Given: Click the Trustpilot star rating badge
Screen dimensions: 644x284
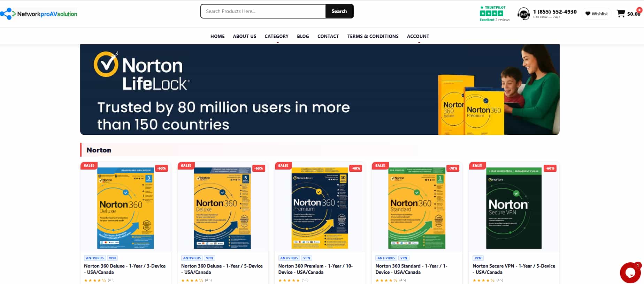Looking at the screenshot, I should click(x=492, y=13).
